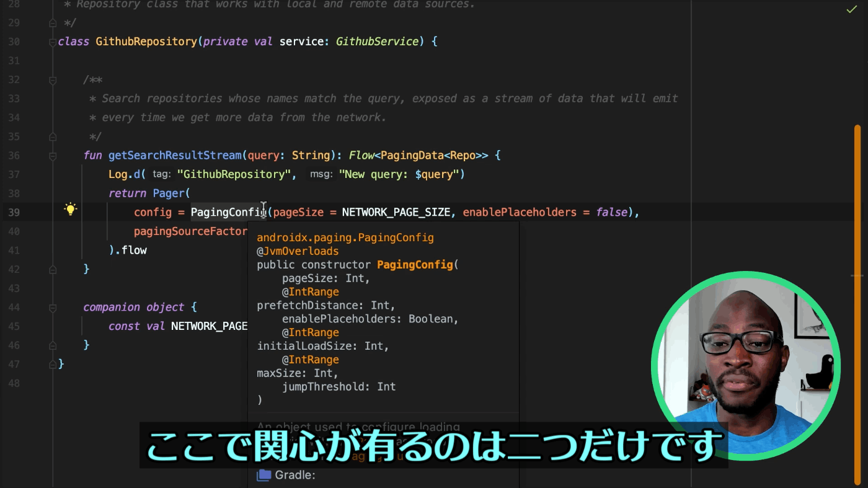Click the companion object keyword on line 44
The image size is (868, 488).
tap(134, 307)
